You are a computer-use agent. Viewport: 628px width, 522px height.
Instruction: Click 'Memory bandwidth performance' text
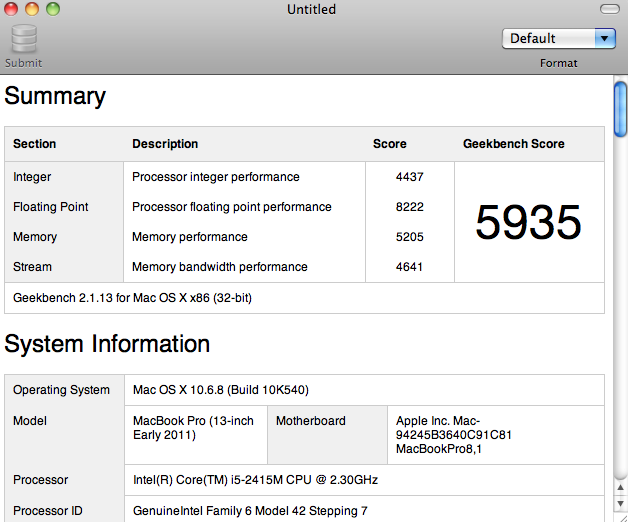(220, 267)
